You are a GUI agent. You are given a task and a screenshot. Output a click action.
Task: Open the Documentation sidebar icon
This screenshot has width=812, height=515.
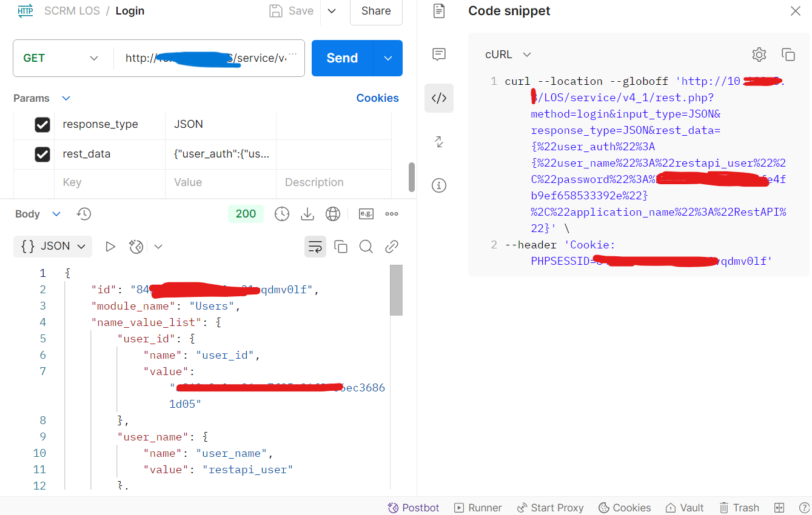tap(439, 11)
